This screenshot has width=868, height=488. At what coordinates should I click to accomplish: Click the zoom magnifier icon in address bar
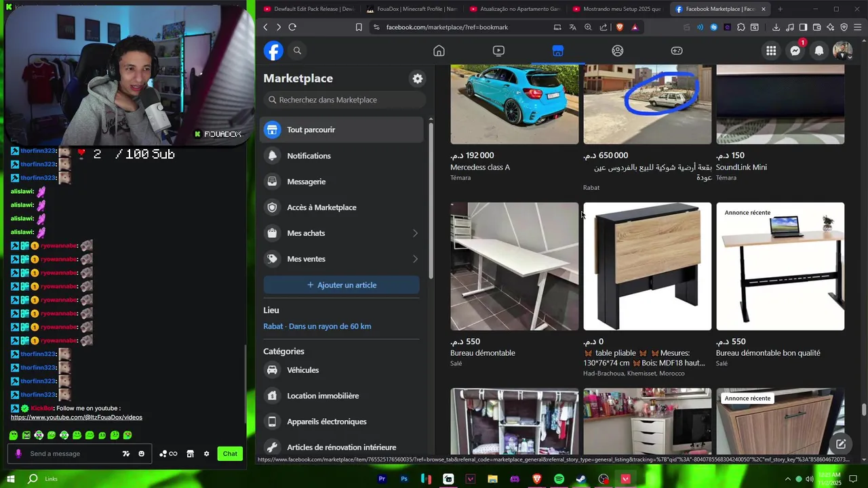coord(588,27)
